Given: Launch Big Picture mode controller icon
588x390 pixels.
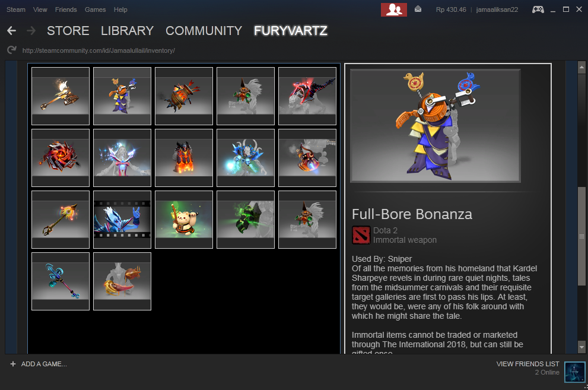Looking at the screenshot, I should point(538,9).
